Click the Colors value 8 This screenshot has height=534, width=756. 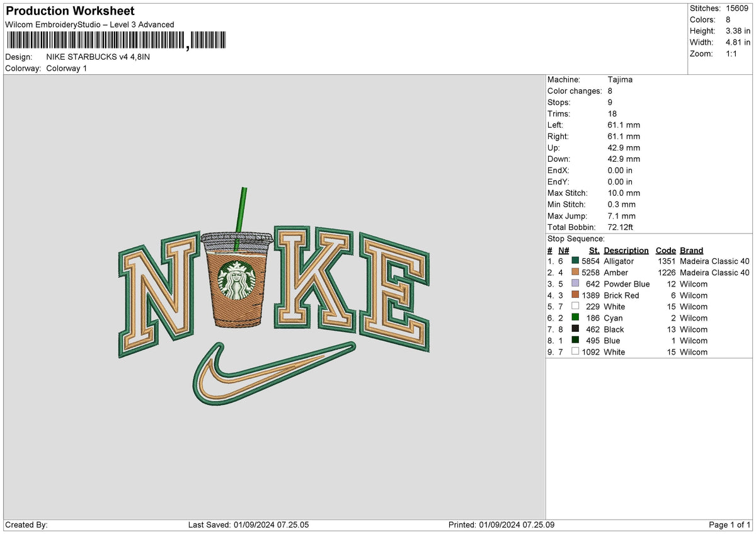pyautogui.click(x=728, y=20)
